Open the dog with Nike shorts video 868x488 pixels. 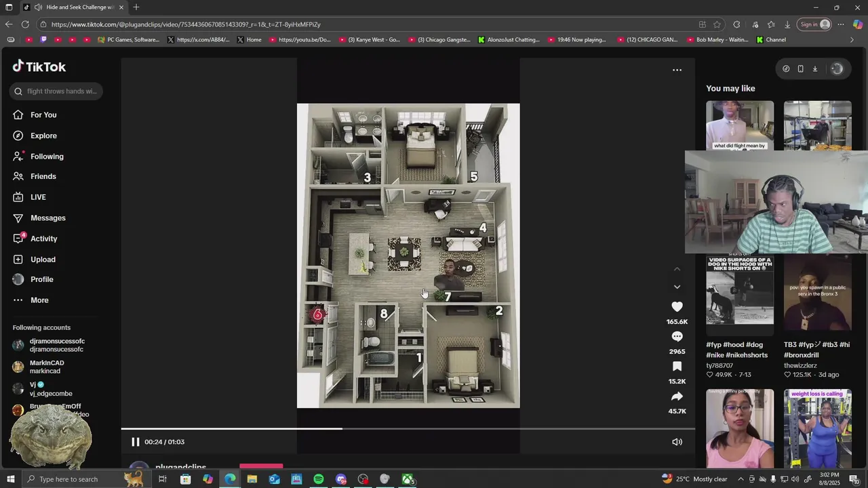click(740, 296)
